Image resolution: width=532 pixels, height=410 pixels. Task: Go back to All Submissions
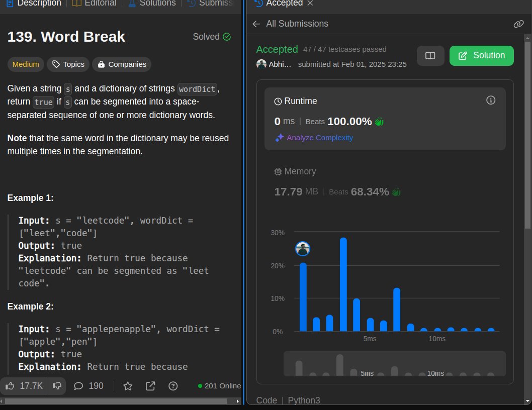point(297,24)
